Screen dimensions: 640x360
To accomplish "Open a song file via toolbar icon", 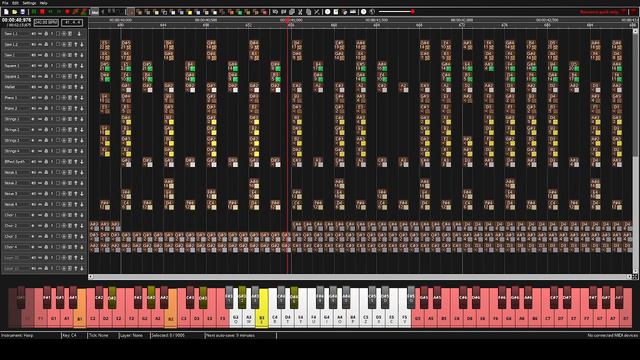I will click(x=14, y=12).
